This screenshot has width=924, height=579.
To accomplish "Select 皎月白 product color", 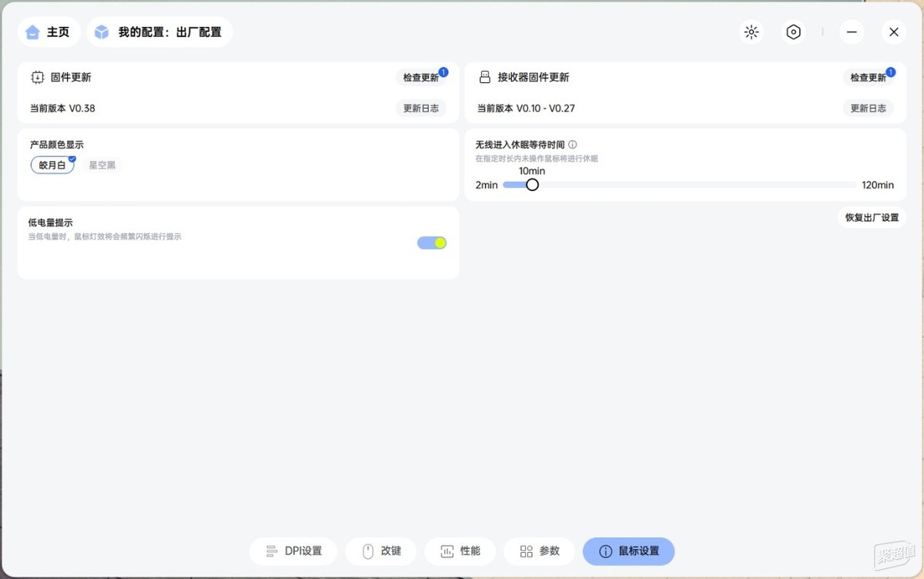I will coord(52,165).
